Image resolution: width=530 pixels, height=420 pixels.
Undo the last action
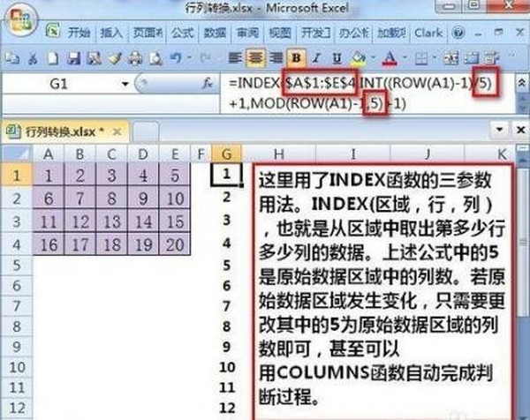[x=176, y=58]
